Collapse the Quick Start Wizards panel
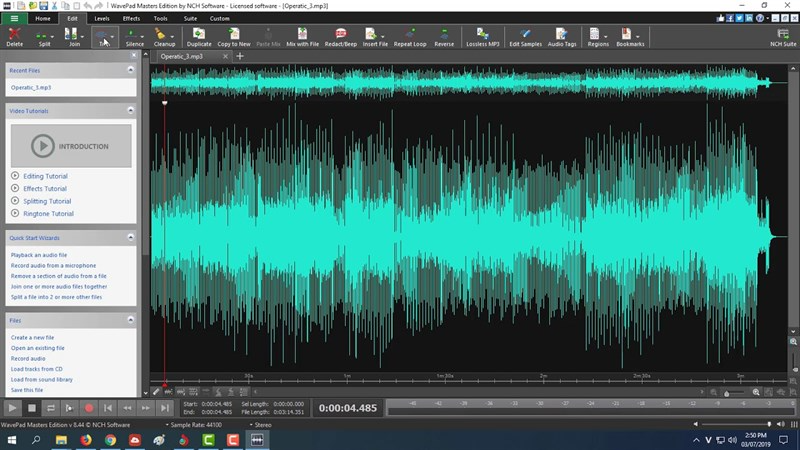 tap(131, 237)
